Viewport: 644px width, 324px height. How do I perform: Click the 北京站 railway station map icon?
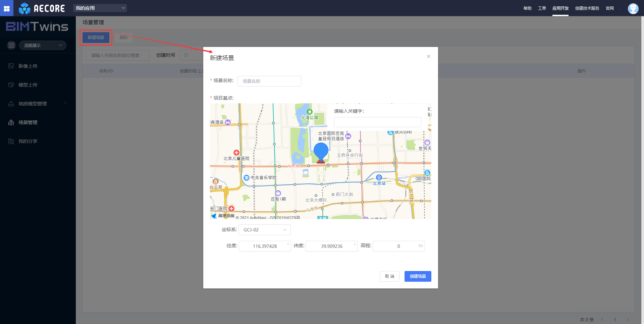point(379,177)
